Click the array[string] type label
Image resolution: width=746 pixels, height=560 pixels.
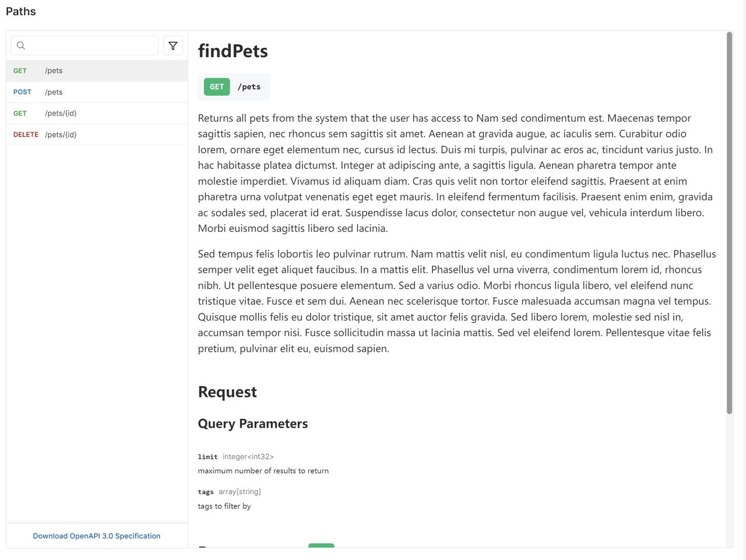coord(240,492)
